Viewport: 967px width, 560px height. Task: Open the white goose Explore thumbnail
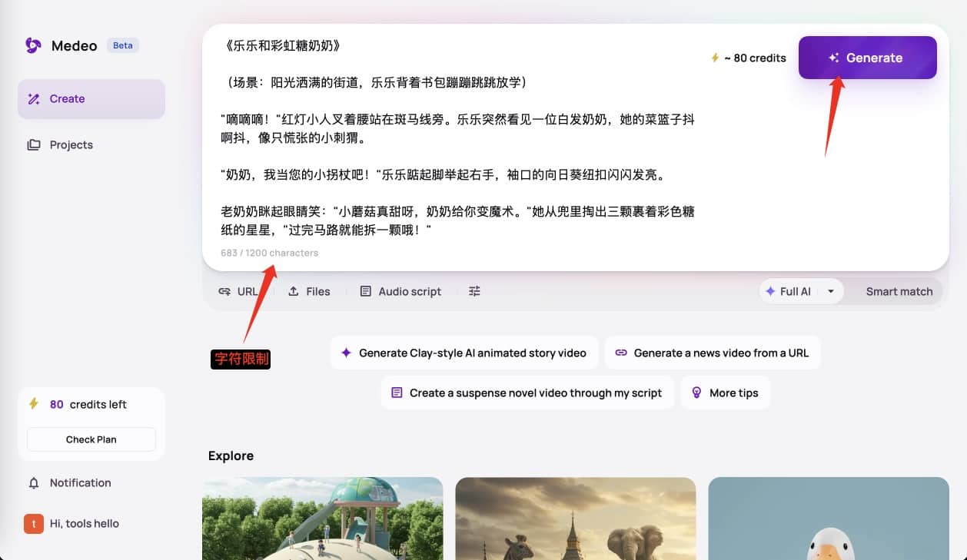829,519
